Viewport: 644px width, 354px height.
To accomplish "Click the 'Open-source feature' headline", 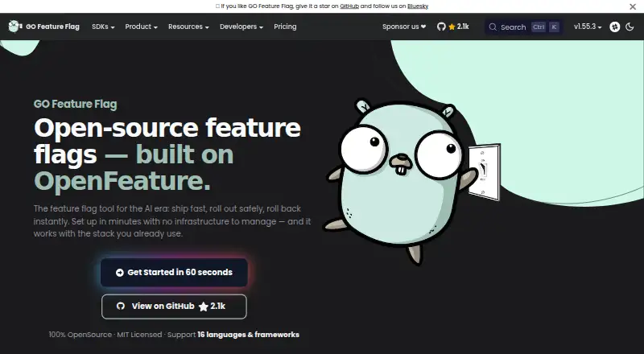I will pos(167,128).
